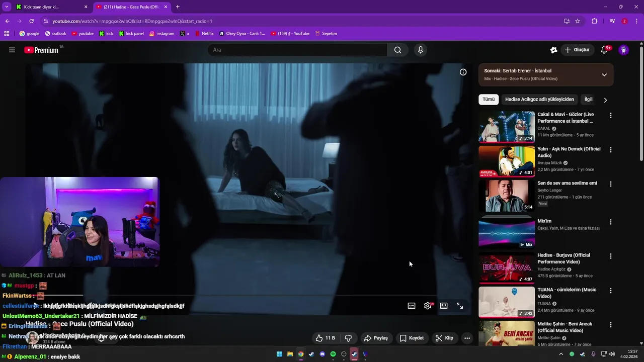
Task: Open Spotify from the taskbar
Action: click(333, 354)
